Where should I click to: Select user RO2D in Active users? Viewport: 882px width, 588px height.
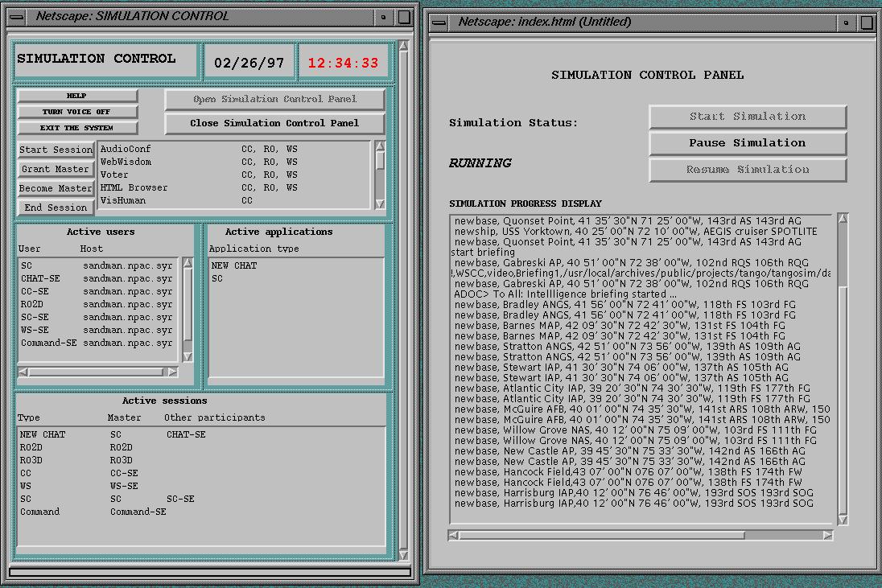coord(98,304)
